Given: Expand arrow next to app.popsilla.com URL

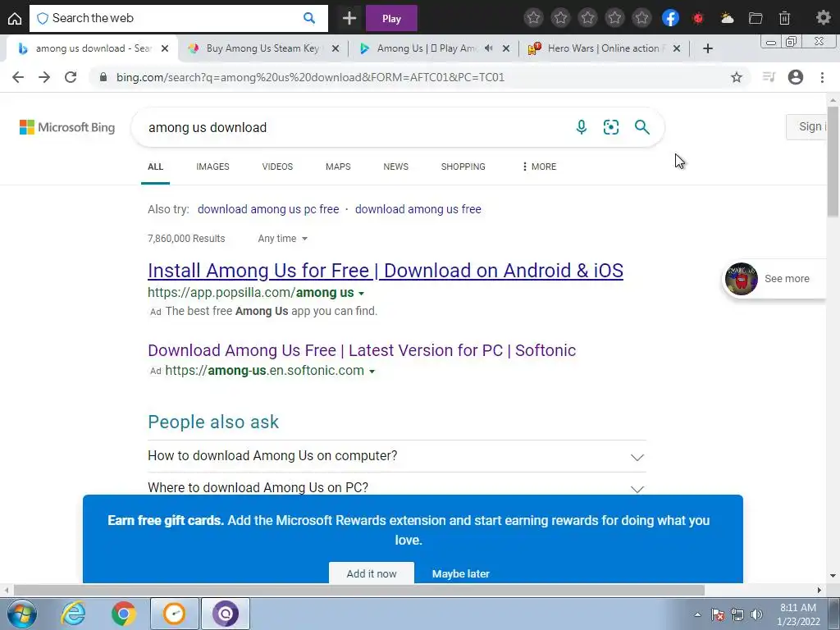Looking at the screenshot, I should [361, 294].
